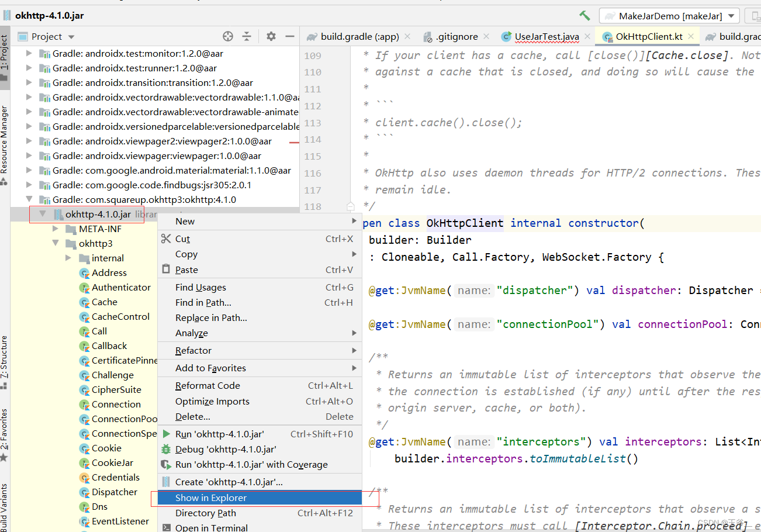Close the .gitignore tab

[486, 36]
